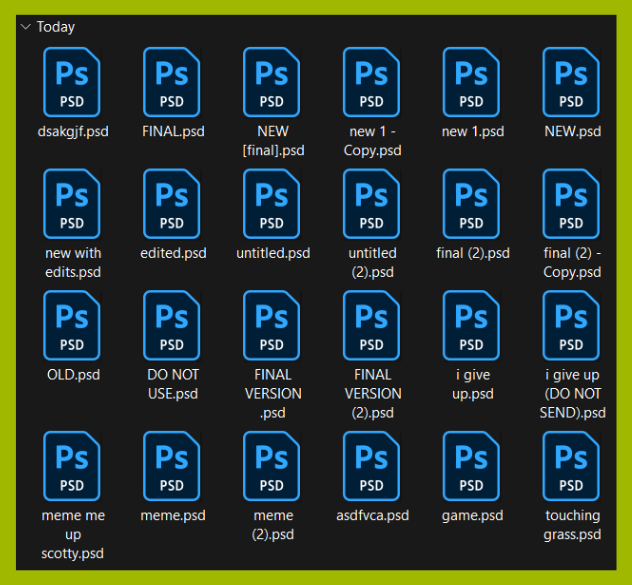Click the NEW.psd file name

pyautogui.click(x=572, y=131)
